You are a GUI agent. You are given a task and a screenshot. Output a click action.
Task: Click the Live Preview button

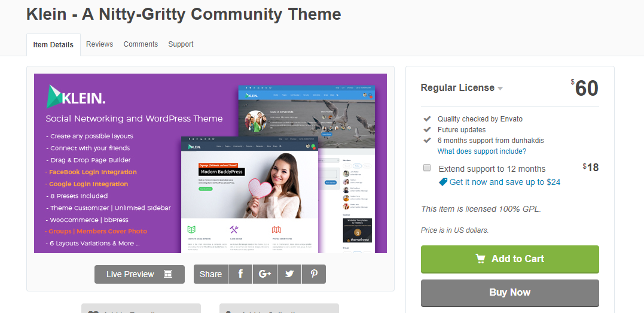pyautogui.click(x=140, y=274)
